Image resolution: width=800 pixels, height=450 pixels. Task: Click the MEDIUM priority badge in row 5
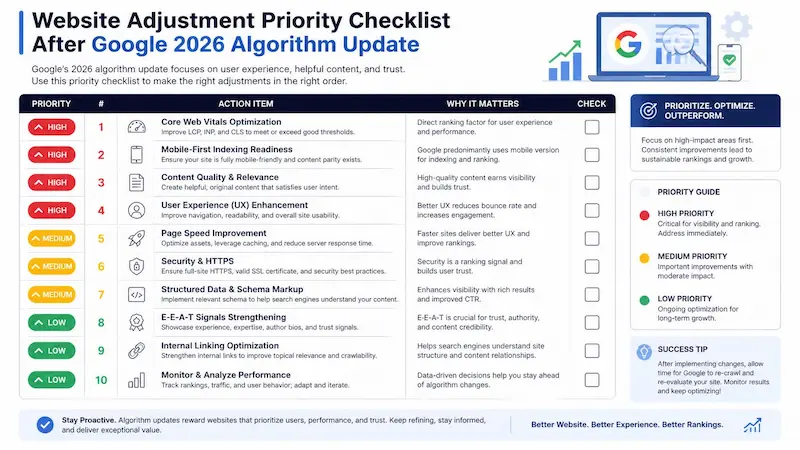(x=52, y=238)
